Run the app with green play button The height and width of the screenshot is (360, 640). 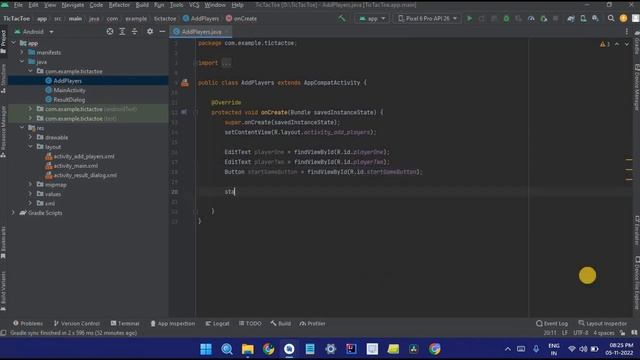tap(469, 18)
